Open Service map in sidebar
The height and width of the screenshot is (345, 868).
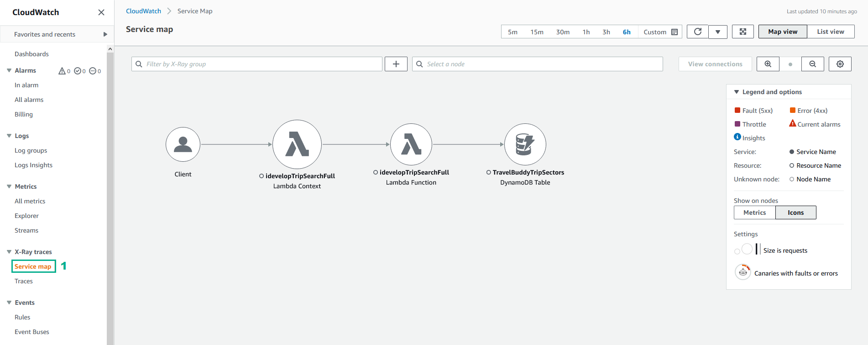click(x=33, y=266)
